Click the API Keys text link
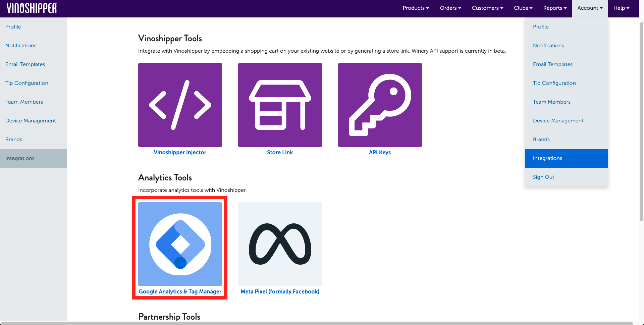Viewport: 644px width, 325px height. (x=380, y=152)
